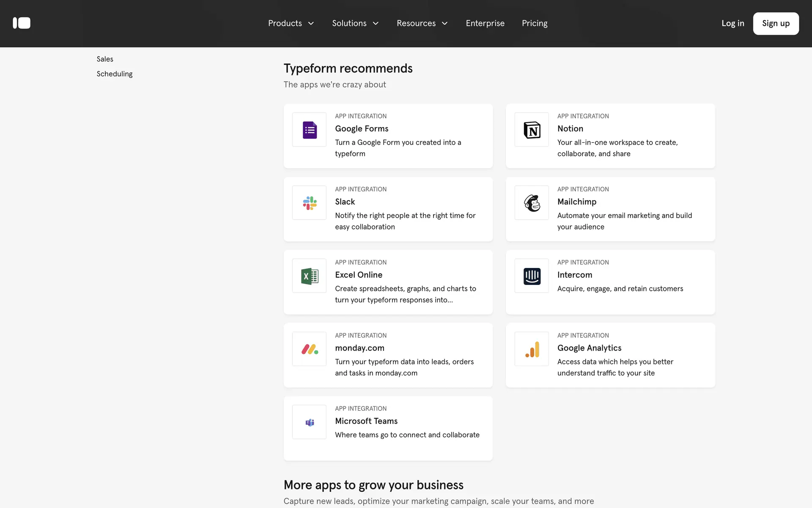The width and height of the screenshot is (812, 508).
Task: Select the Sales category in sidebar
Action: point(105,59)
